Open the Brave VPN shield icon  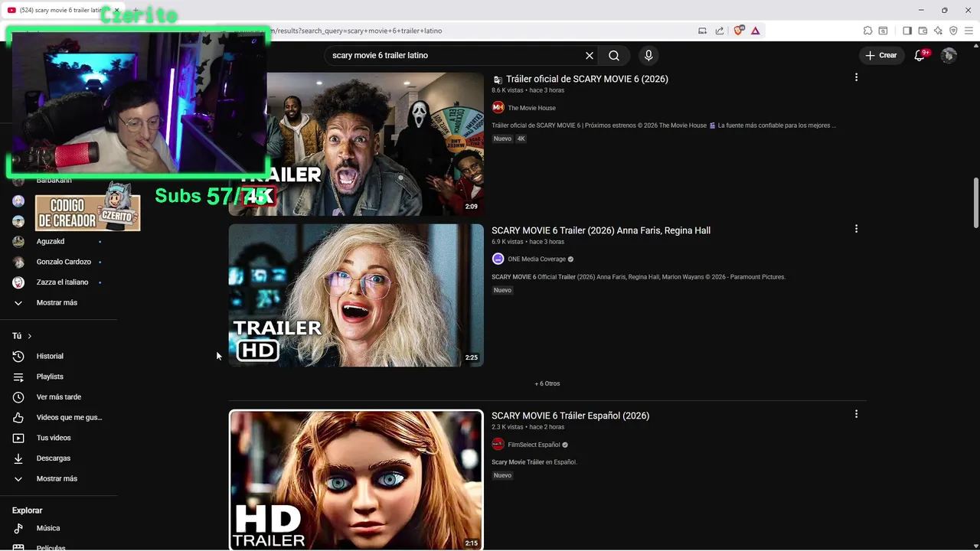(953, 31)
